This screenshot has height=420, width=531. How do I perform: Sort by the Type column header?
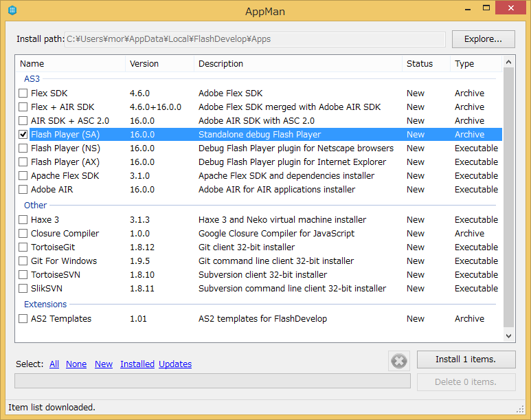click(476, 64)
